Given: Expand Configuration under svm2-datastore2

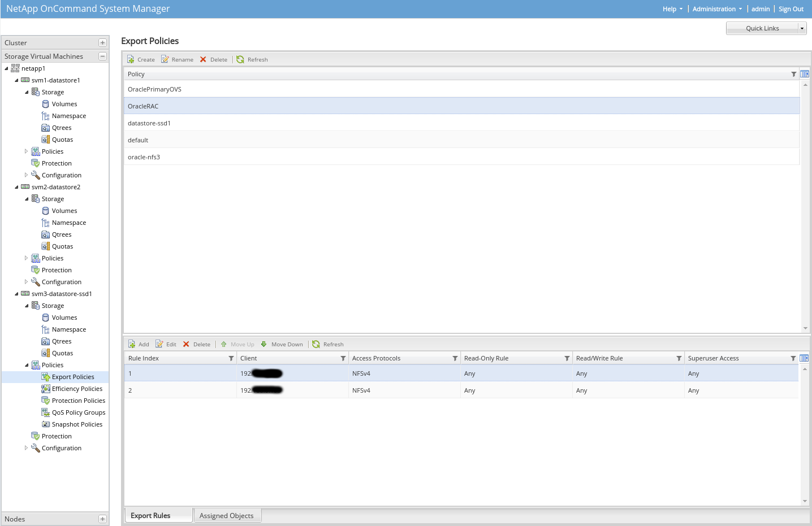Looking at the screenshot, I should [x=26, y=282].
